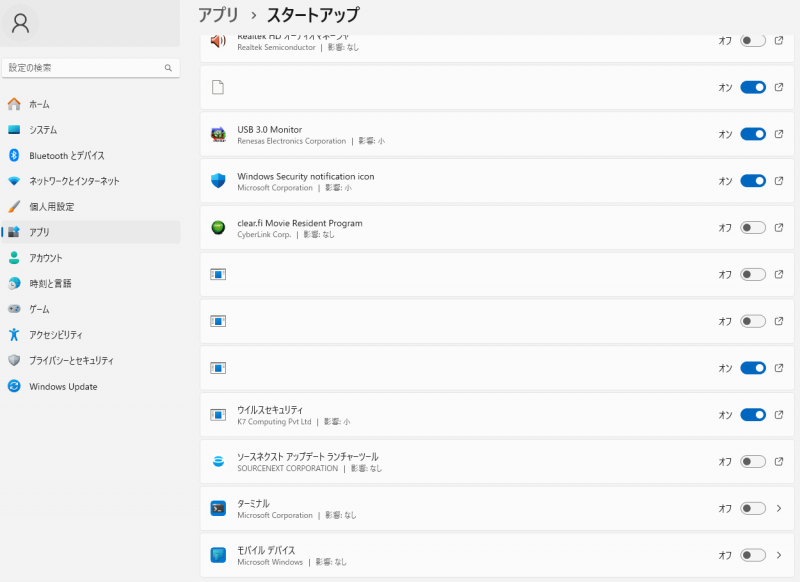Click the Windows Security shield icon

click(218, 181)
